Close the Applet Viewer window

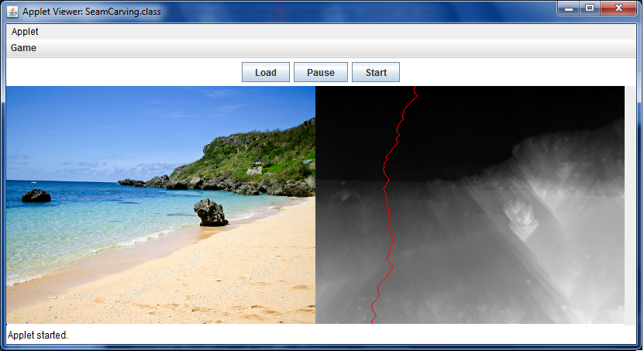618,8
